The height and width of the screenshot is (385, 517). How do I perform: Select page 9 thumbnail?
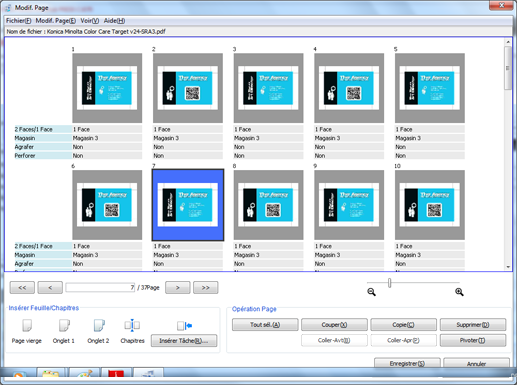click(x=349, y=205)
